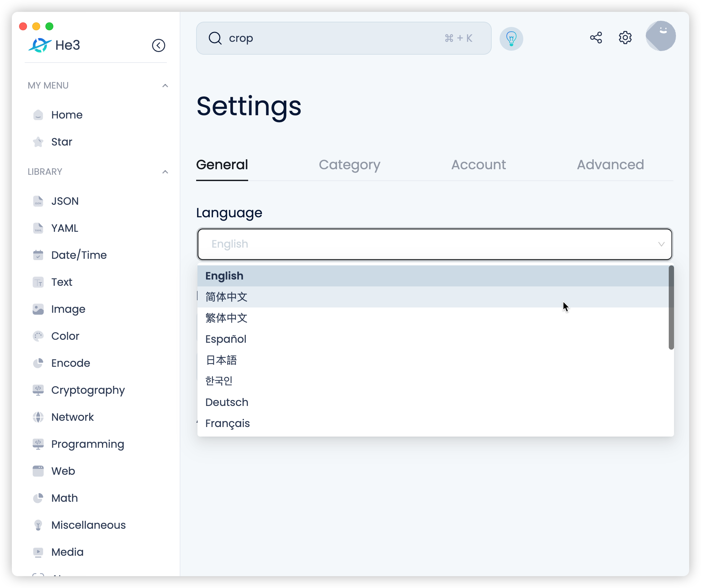Click the JSON file icon in sidebar
Image resolution: width=701 pixels, height=588 pixels.
(38, 201)
